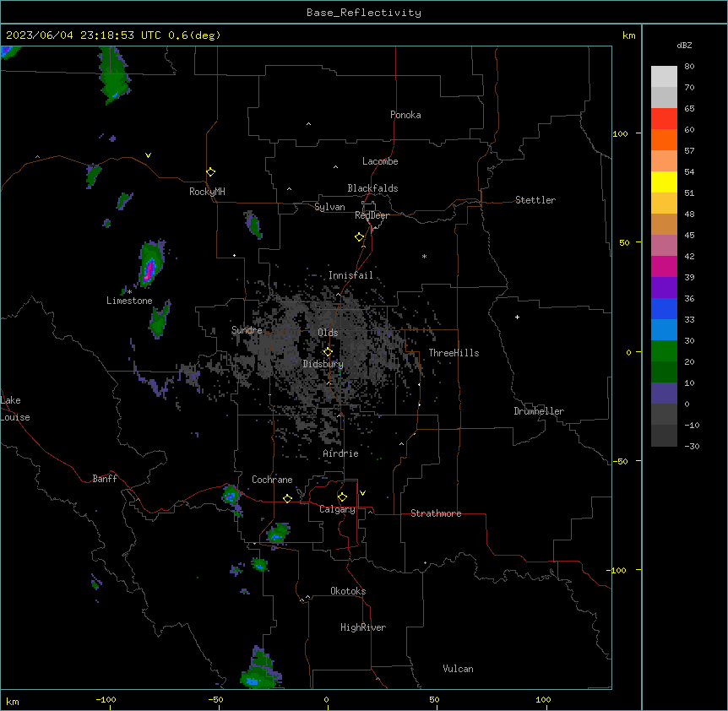
Task: Click the Vulcan town label
Action: 458,669
